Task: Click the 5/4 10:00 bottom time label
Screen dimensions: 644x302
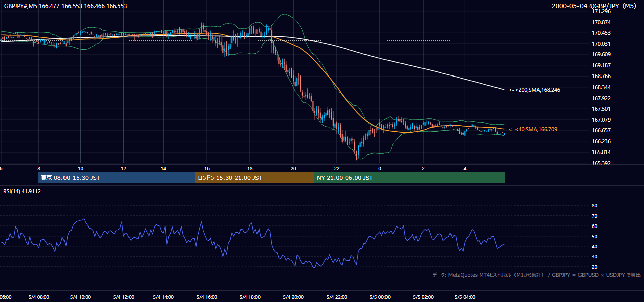Action: 81,297
